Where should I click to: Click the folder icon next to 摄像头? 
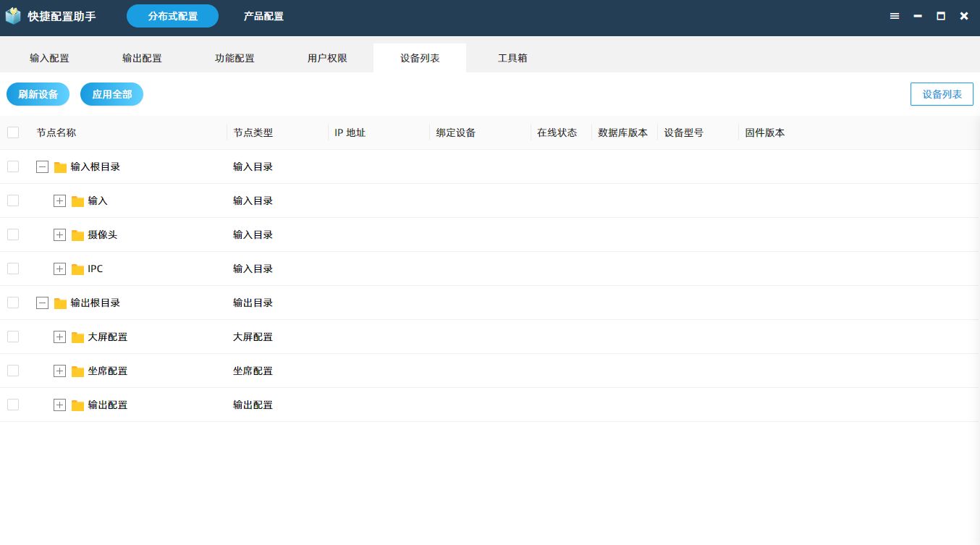pyautogui.click(x=78, y=235)
